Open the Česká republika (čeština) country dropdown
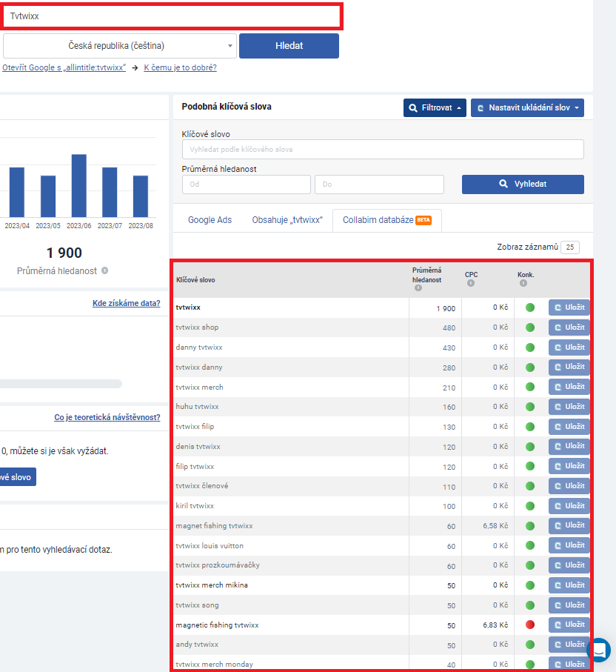The height and width of the screenshot is (672, 616). 120,46
